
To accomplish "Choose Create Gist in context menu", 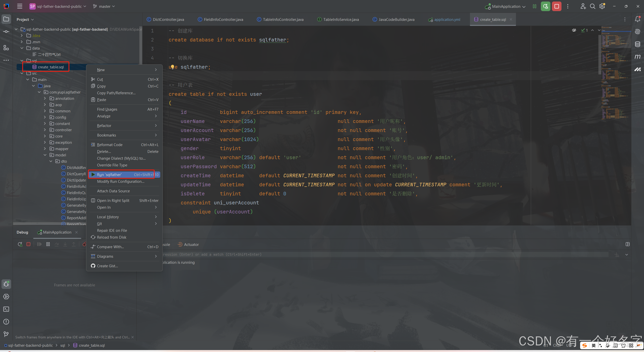I will [124, 266].
